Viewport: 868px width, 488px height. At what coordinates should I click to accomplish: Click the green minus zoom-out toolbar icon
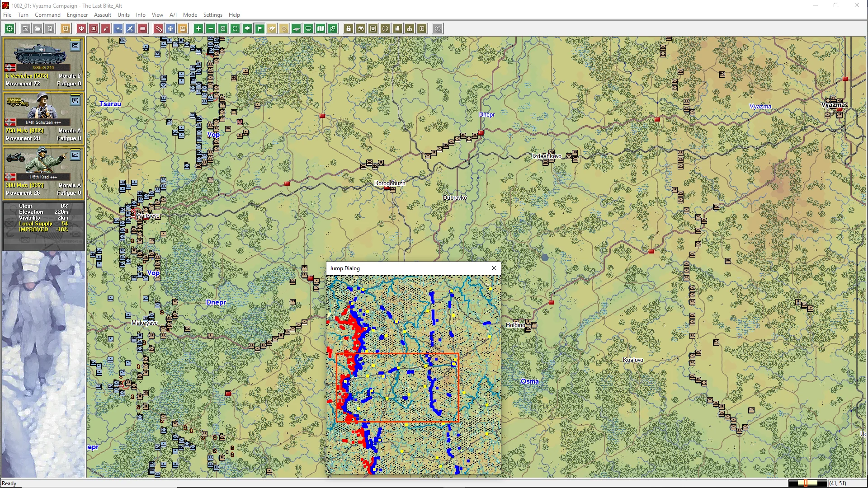210,28
